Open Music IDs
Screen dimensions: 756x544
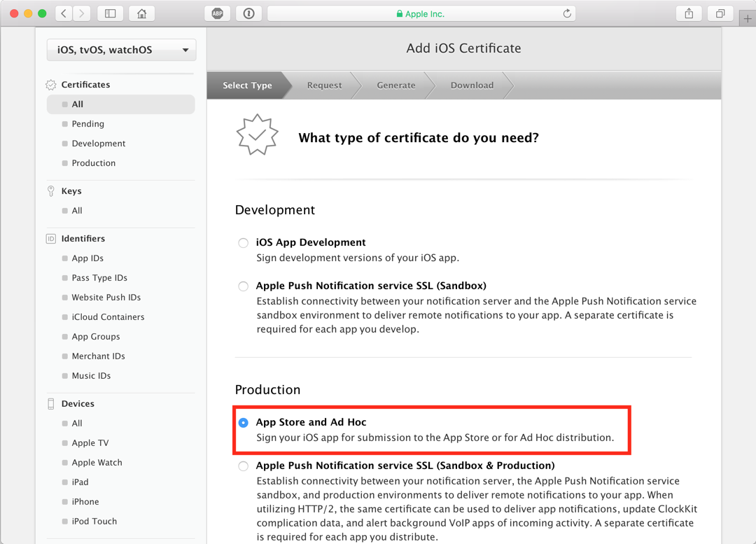[x=91, y=376]
